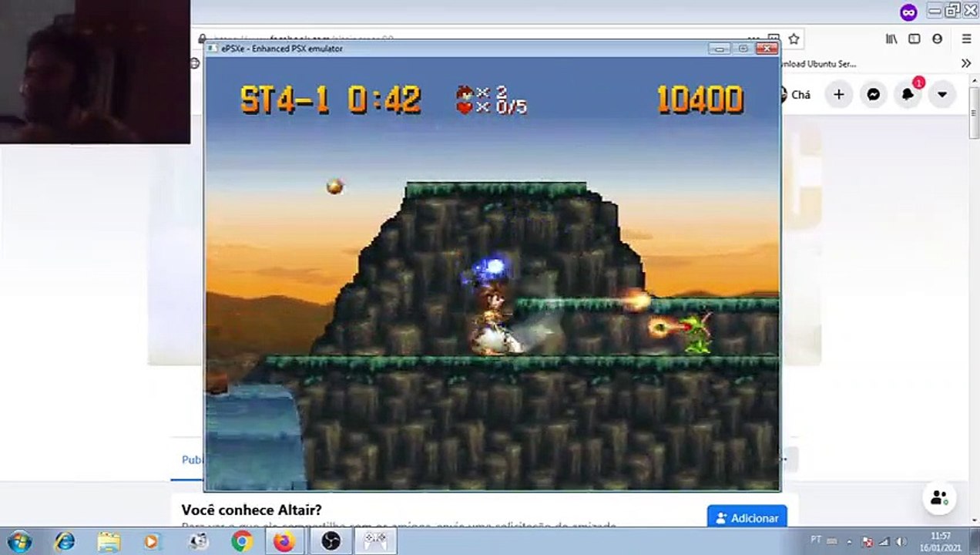Open Facebook Messenger icon in browser
Viewport: 980px width, 555px height.
pos(874,94)
